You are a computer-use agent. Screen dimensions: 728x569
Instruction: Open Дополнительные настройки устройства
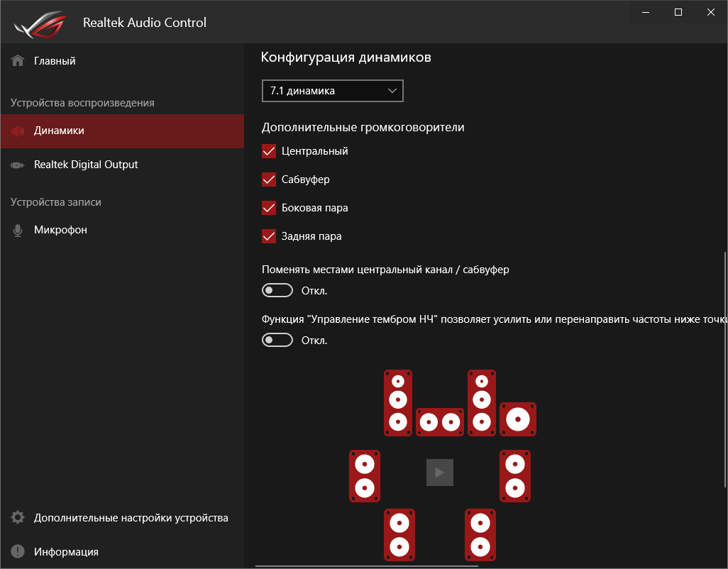131,518
